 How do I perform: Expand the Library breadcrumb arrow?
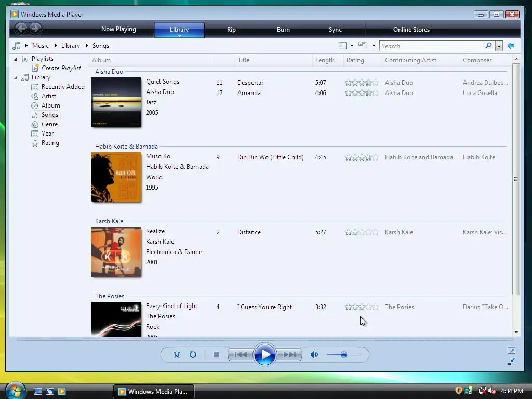[x=56, y=46]
